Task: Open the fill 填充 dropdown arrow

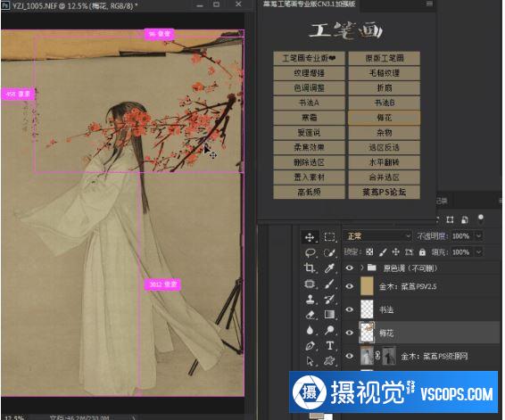Action: (x=479, y=252)
